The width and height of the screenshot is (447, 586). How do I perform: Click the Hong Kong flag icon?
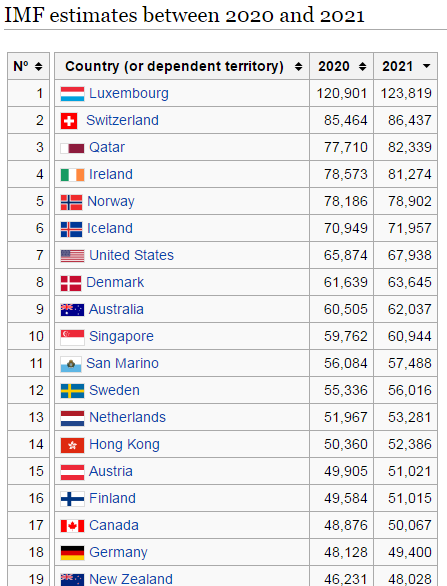[72, 445]
